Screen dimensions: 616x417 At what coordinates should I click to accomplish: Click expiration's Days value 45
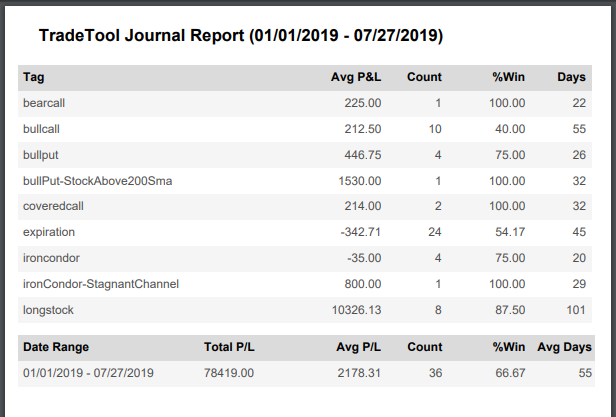tap(579, 232)
